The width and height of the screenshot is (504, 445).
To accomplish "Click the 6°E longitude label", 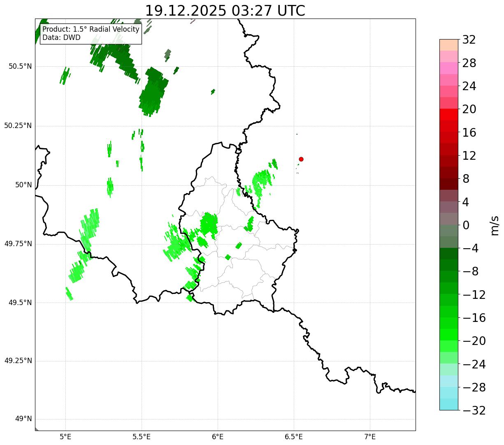I will (218, 437).
